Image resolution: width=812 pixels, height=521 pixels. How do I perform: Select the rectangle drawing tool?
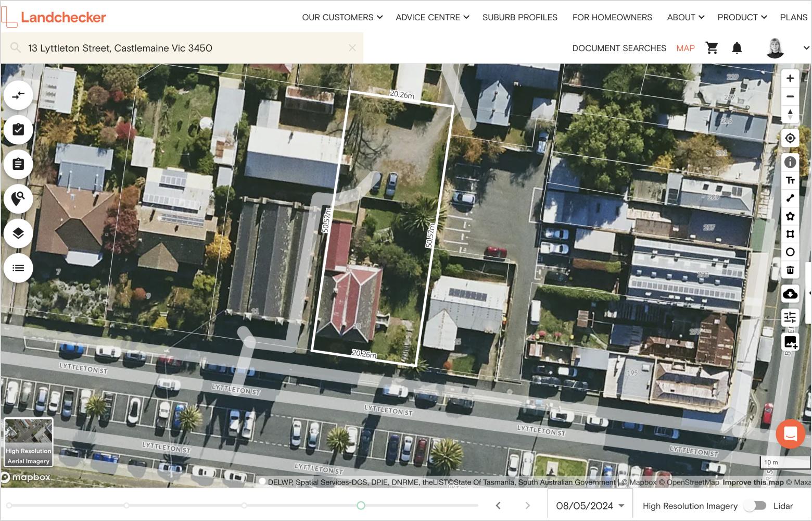tap(790, 234)
